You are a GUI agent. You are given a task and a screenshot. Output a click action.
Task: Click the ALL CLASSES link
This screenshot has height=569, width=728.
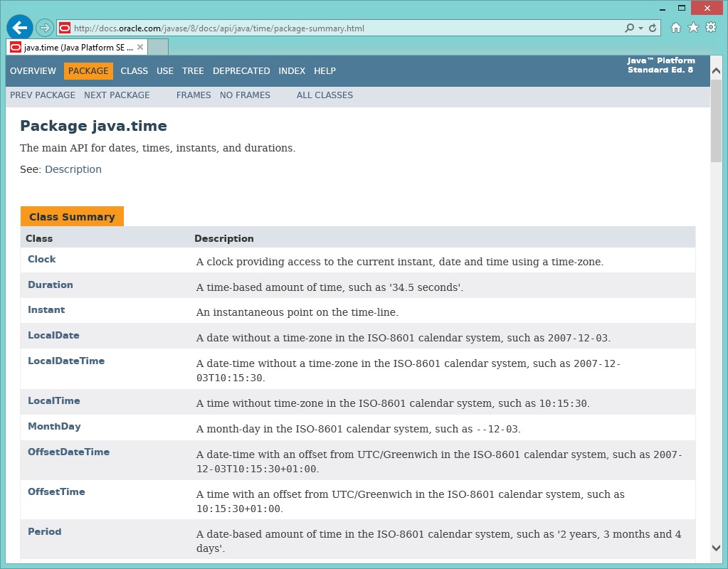(325, 95)
